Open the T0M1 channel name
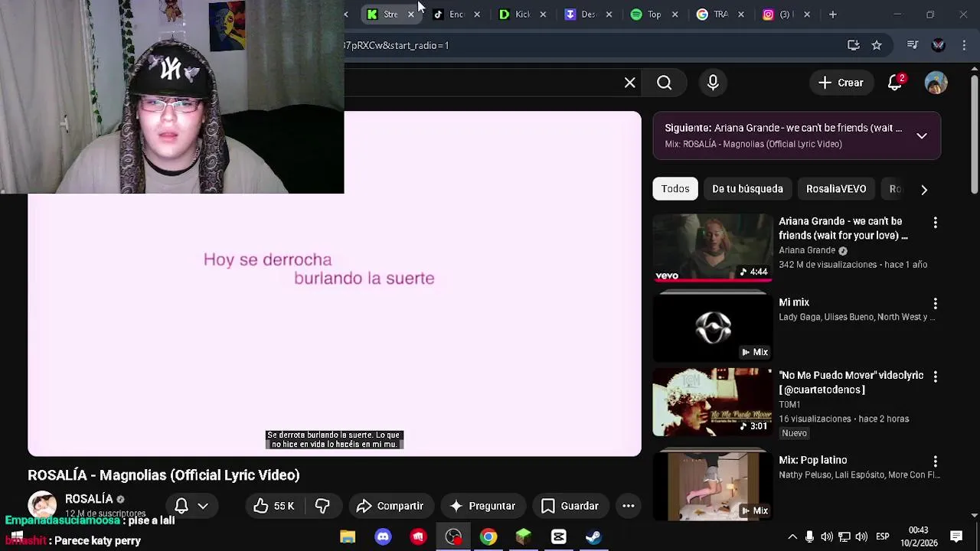 click(x=789, y=405)
